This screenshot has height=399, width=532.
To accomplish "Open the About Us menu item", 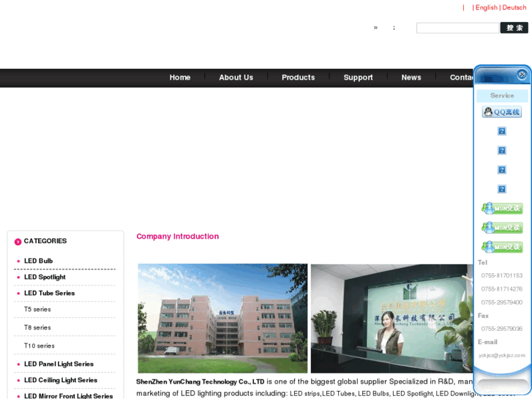I will tap(236, 78).
